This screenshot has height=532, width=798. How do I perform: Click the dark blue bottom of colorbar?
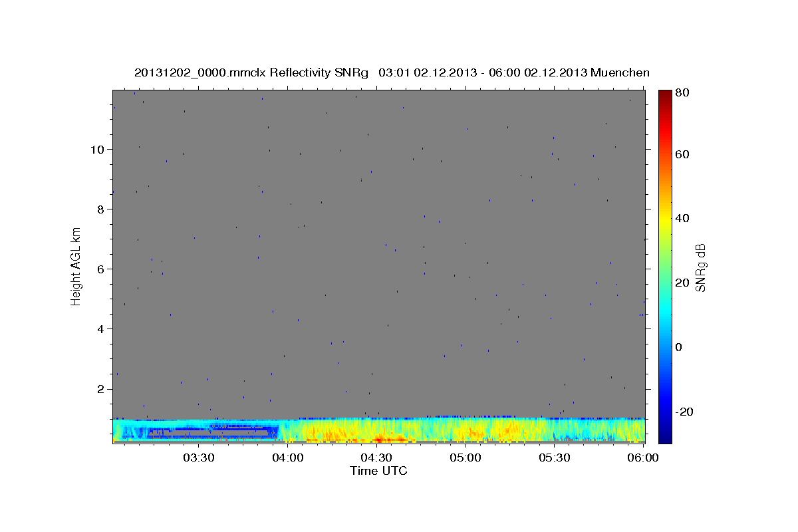click(x=665, y=436)
